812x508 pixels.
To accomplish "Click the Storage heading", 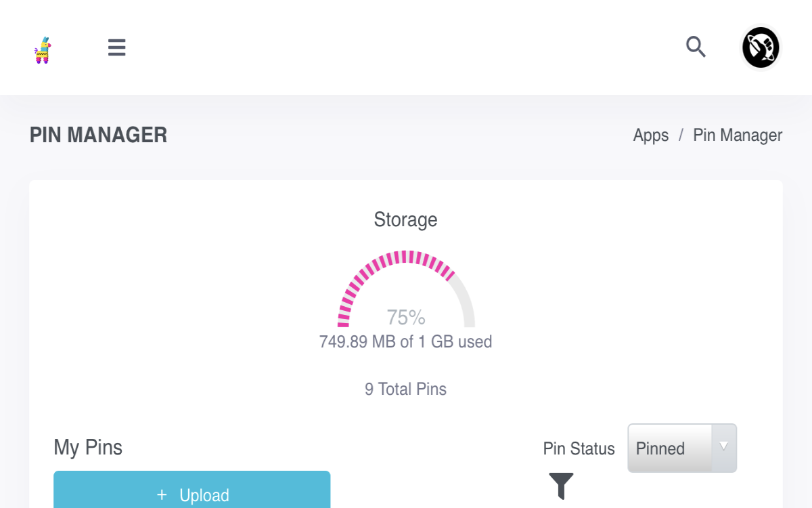I will tap(405, 219).
